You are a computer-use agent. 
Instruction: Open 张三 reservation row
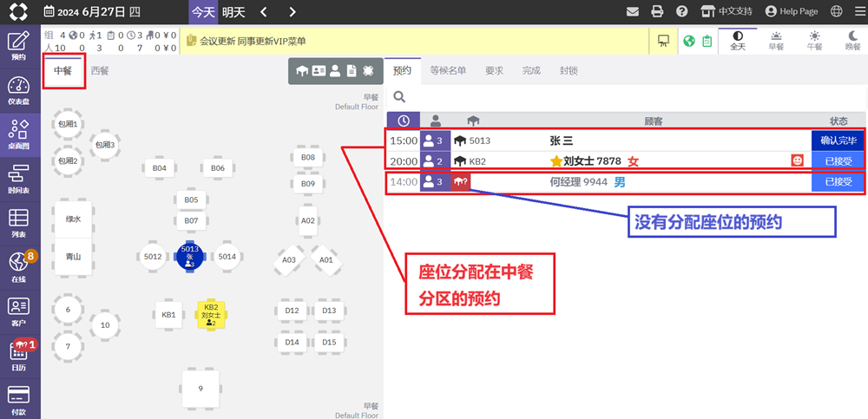pyautogui.click(x=625, y=141)
